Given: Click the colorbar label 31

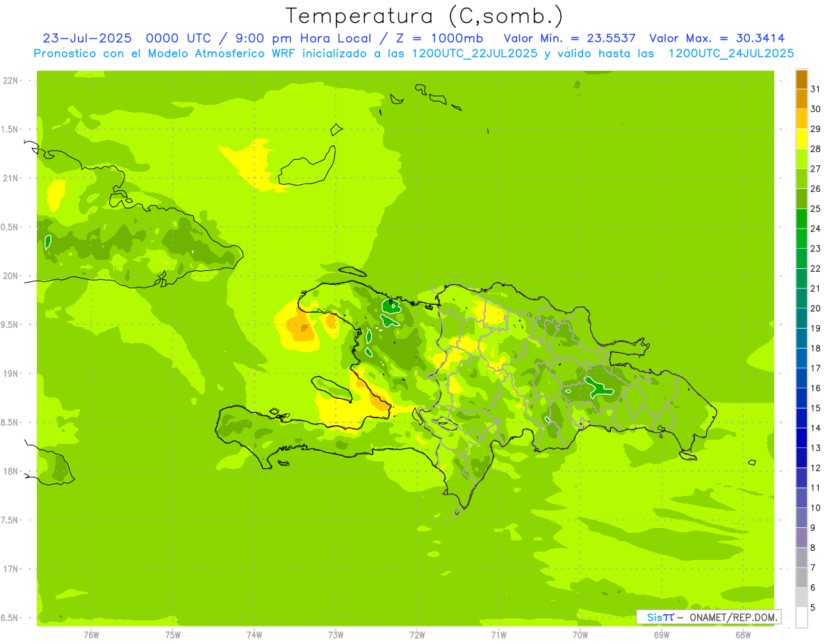Looking at the screenshot, I should coord(815,89).
